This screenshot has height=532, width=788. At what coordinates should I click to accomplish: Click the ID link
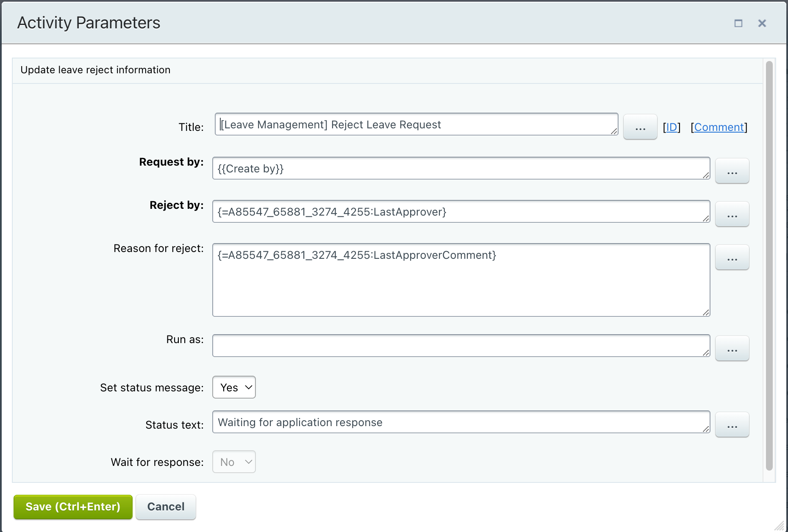671,127
